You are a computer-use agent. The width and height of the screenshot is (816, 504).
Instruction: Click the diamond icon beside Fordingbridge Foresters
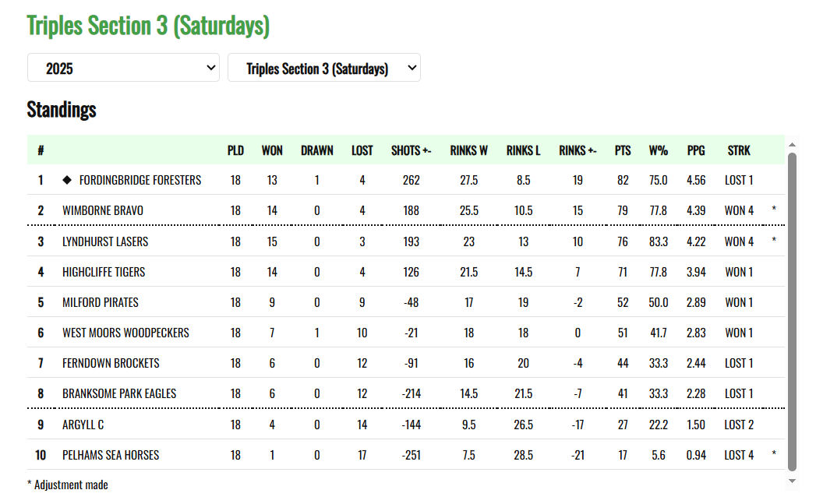pyautogui.click(x=67, y=180)
